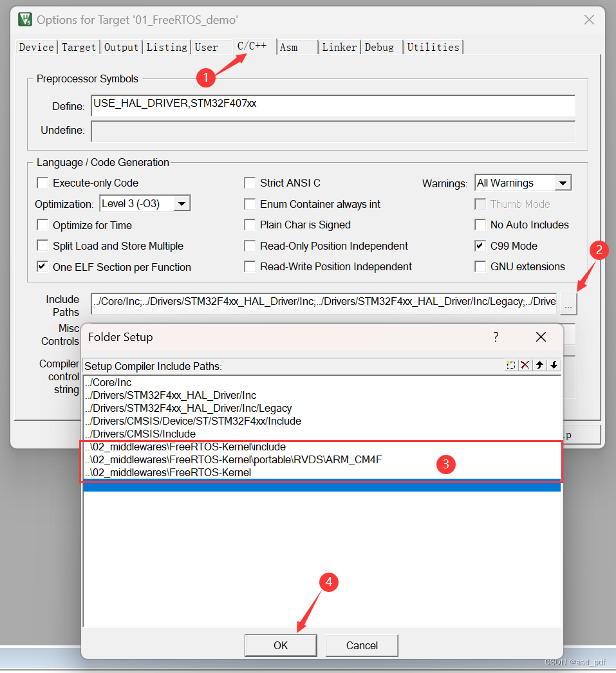Click the Include Paths text field
Screen dimensions: 616x673
(324, 304)
